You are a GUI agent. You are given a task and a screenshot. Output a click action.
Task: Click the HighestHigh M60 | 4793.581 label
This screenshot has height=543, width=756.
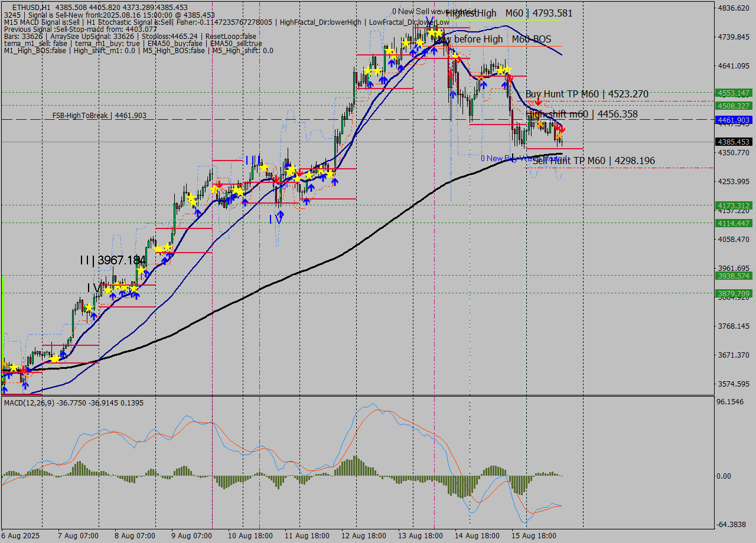click(x=509, y=13)
